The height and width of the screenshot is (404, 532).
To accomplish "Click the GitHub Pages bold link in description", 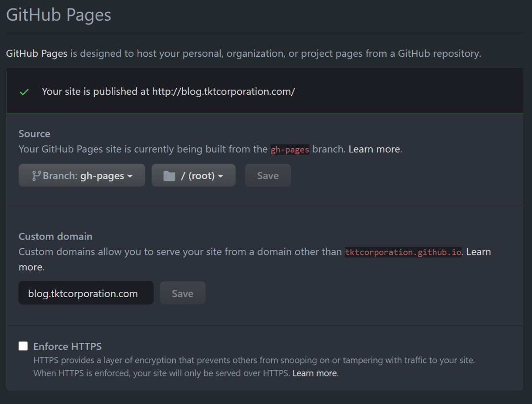I will (x=37, y=54).
